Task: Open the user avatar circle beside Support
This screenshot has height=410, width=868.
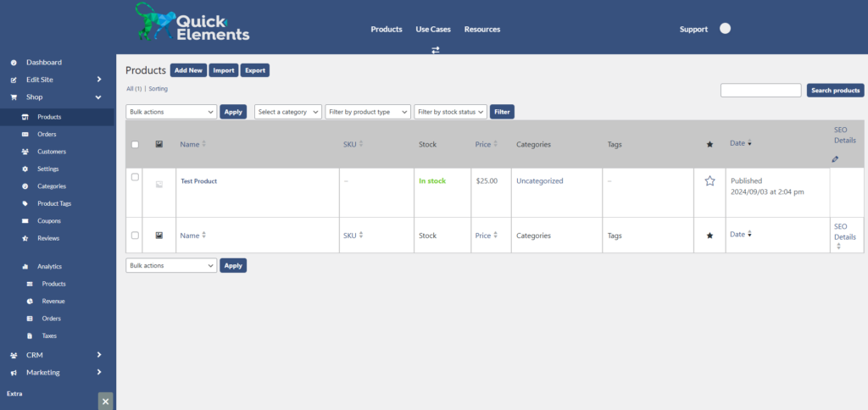Action: pos(726,29)
